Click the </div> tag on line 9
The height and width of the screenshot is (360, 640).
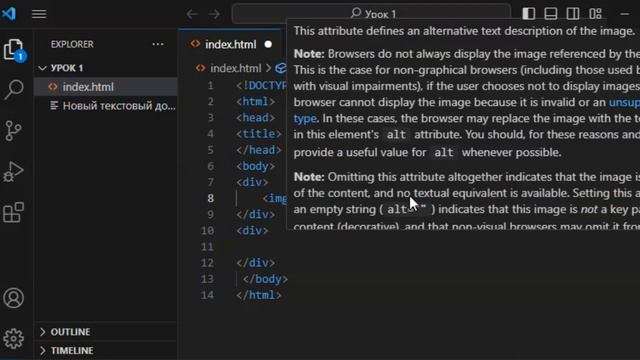tap(256, 214)
